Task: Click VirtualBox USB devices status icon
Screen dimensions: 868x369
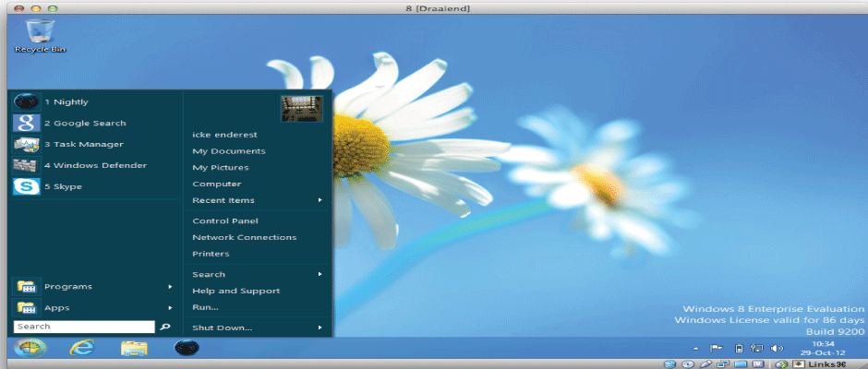Action: (705, 364)
